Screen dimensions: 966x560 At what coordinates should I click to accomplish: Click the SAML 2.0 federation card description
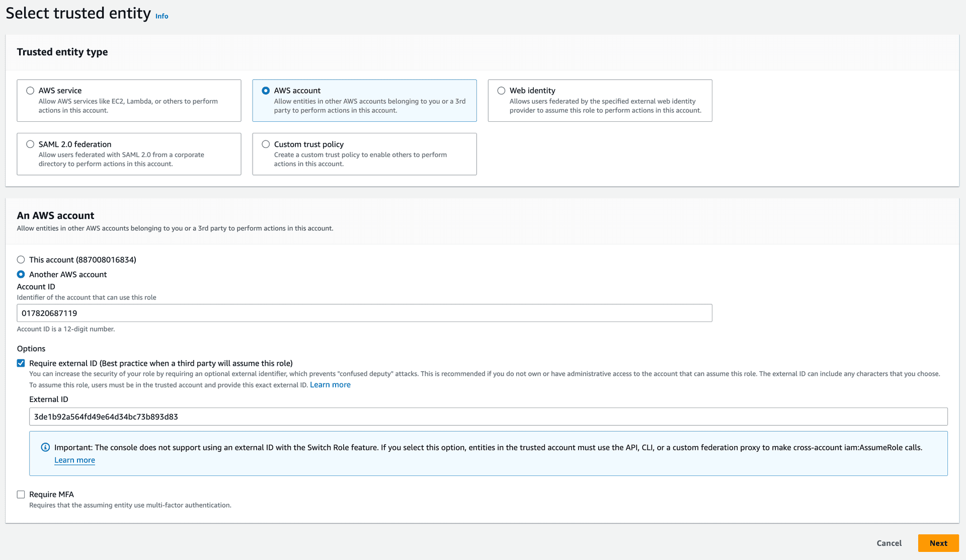tap(121, 159)
